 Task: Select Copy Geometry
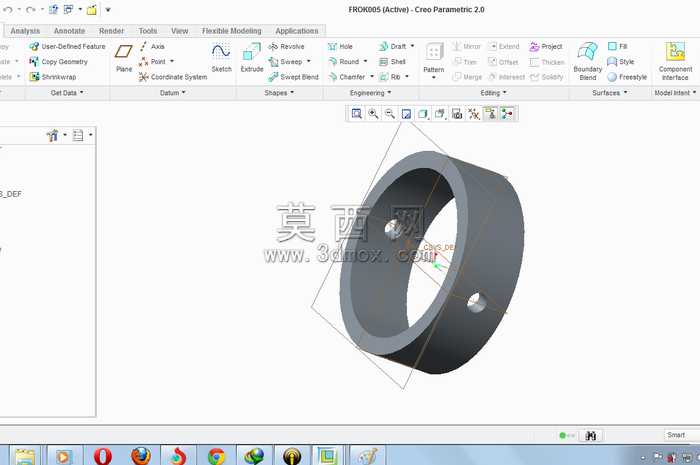(x=58, y=62)
